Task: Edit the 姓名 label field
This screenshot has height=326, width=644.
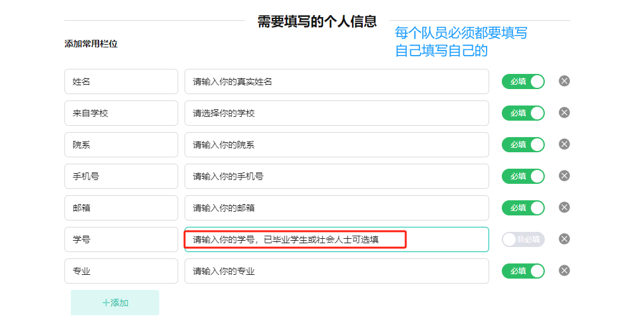Action: pyautogui.click(x=121, y=81)
